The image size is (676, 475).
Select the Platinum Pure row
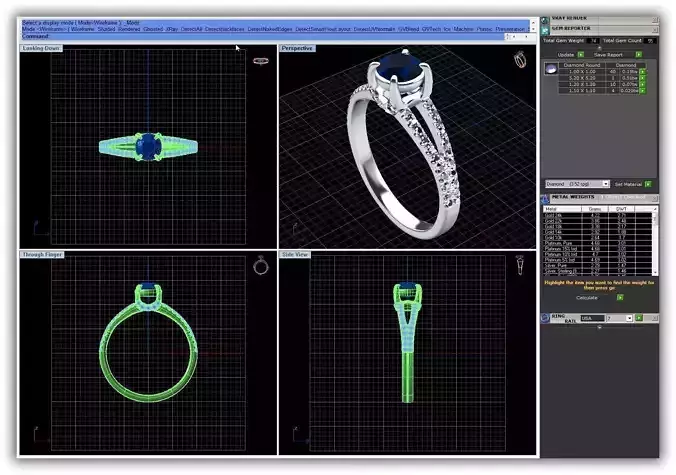598,243
